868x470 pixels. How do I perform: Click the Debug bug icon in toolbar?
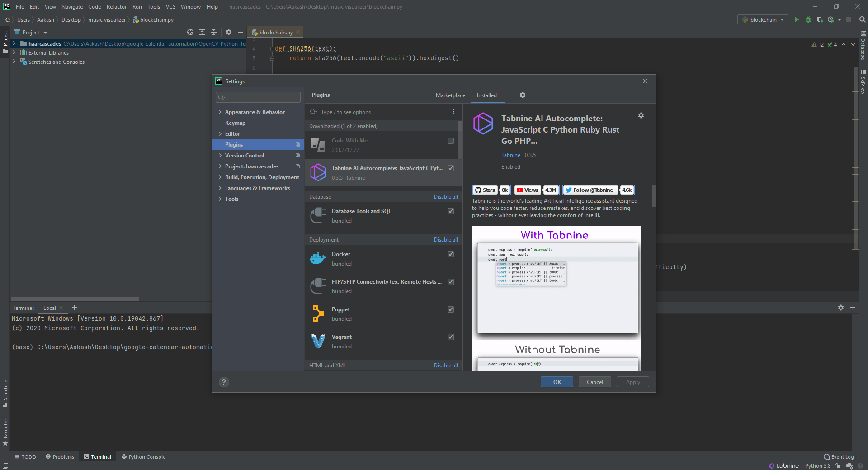pos(808,19)
